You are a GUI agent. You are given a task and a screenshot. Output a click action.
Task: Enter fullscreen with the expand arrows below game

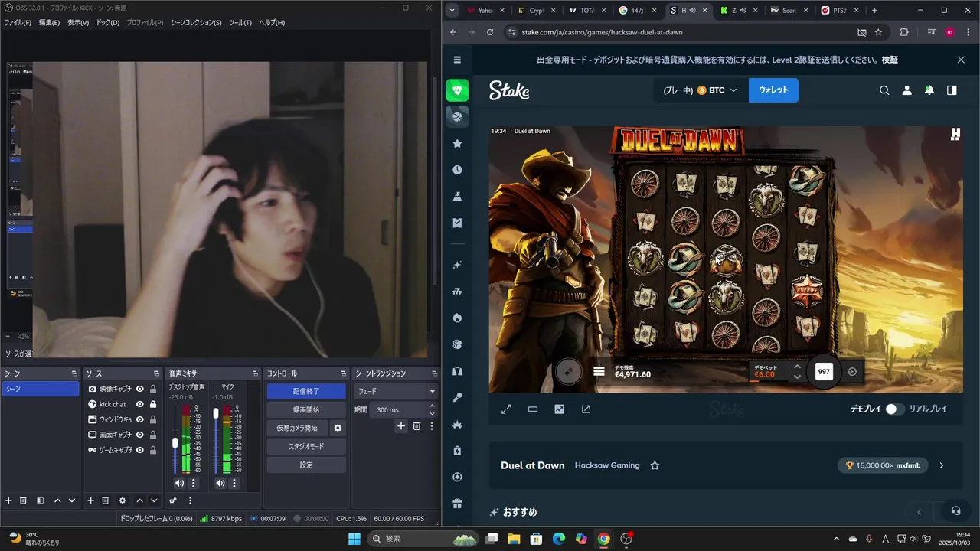506,409
